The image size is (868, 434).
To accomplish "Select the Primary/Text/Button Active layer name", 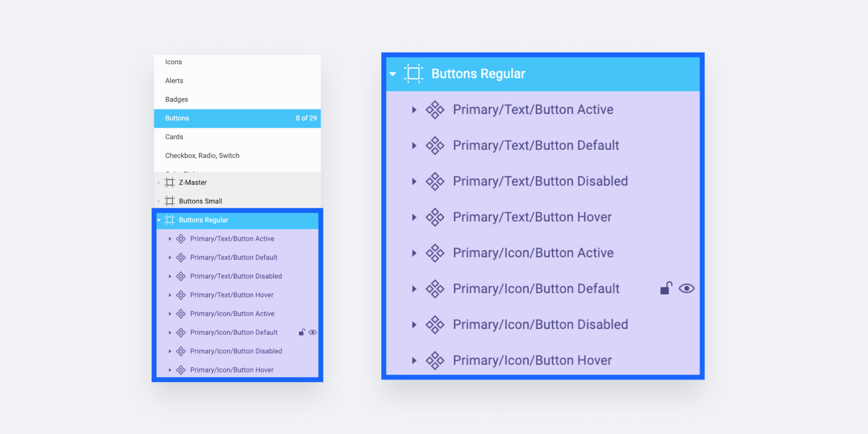I will pos(233,238).
